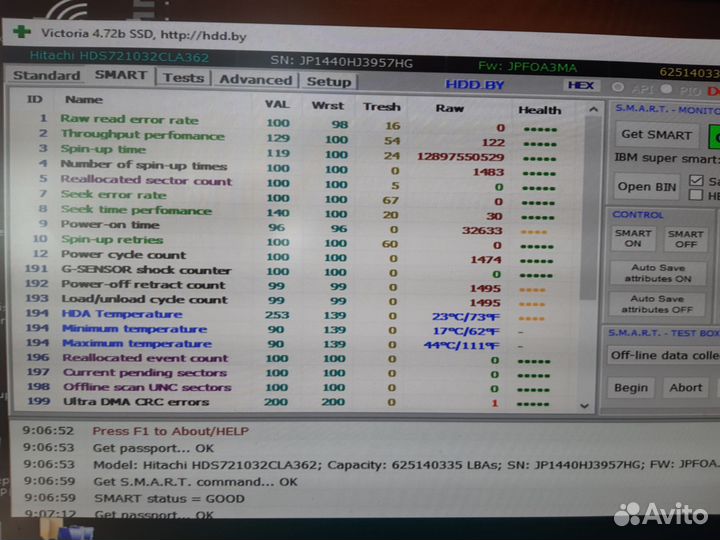Click the Get SMART button
Screen dimensions: 720x540
656,135
